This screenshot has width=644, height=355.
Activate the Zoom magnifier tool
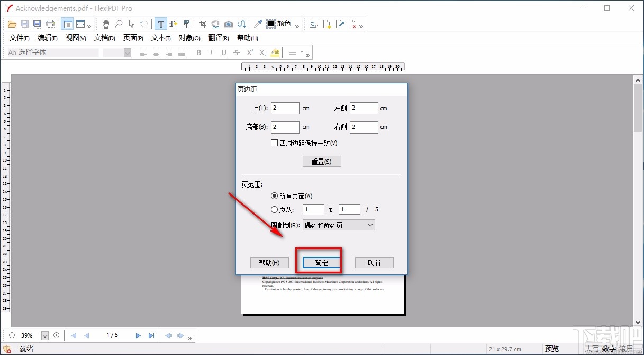coord(119,23)
